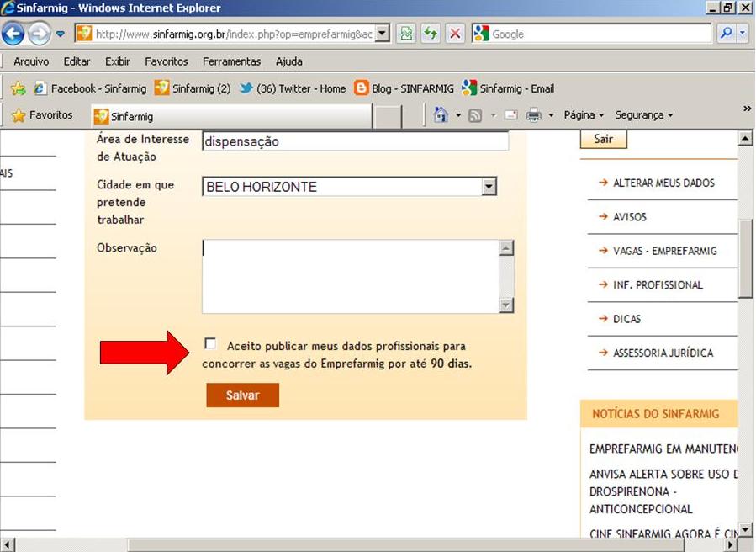Open the VAGAS - EMPREFARMIG link

point(664,251)
